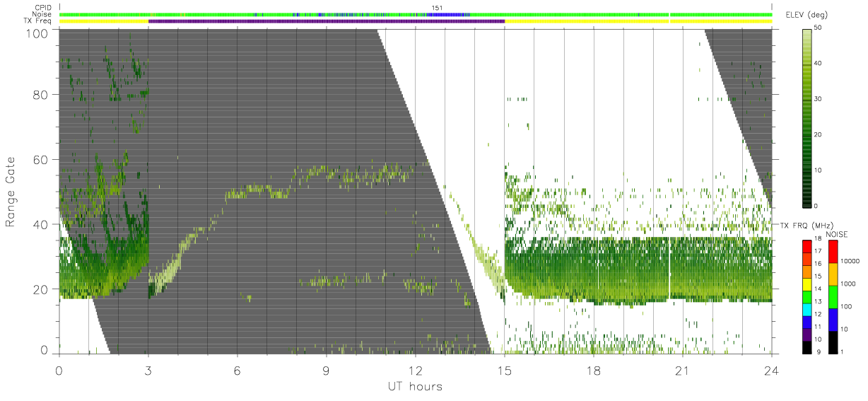This screenshot has height=401, width=868.
Task: Click the Range Gate axis title
Action: coord(11,192)
